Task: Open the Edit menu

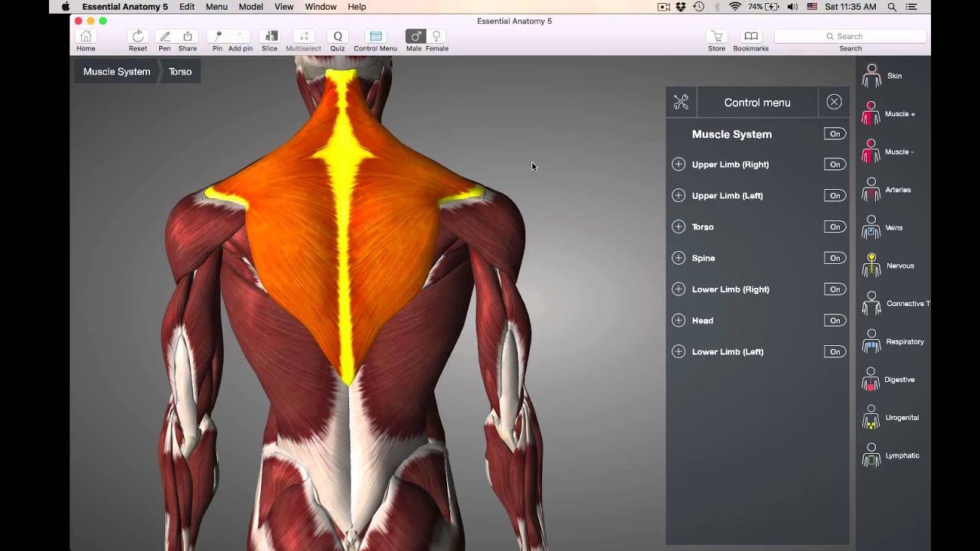Action: tap(187, 7)
